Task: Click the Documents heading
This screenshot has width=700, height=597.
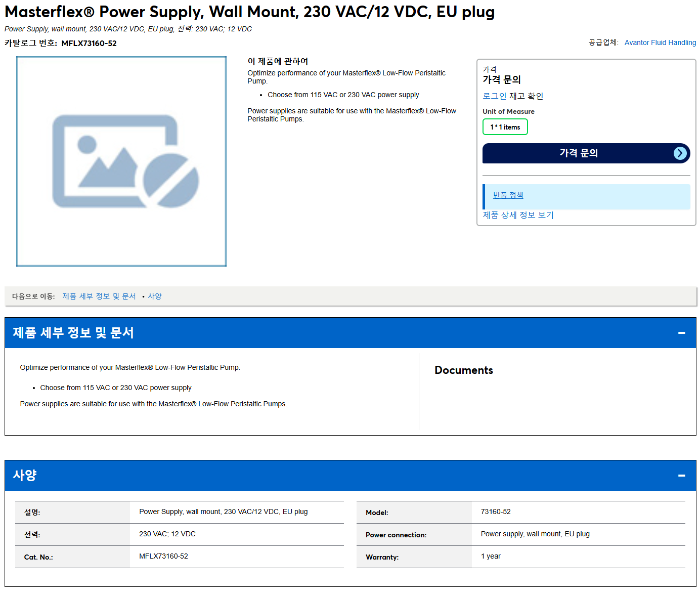Action: (x=464, y=370)
